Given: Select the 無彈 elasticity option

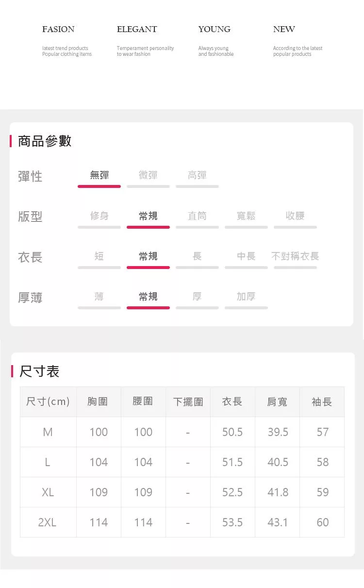Looking at the screenshot, I should [x=99, y=175].
